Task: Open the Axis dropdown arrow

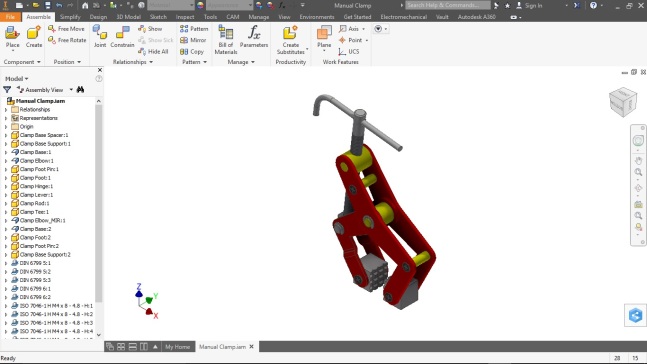Action: (x=364, y=29)
